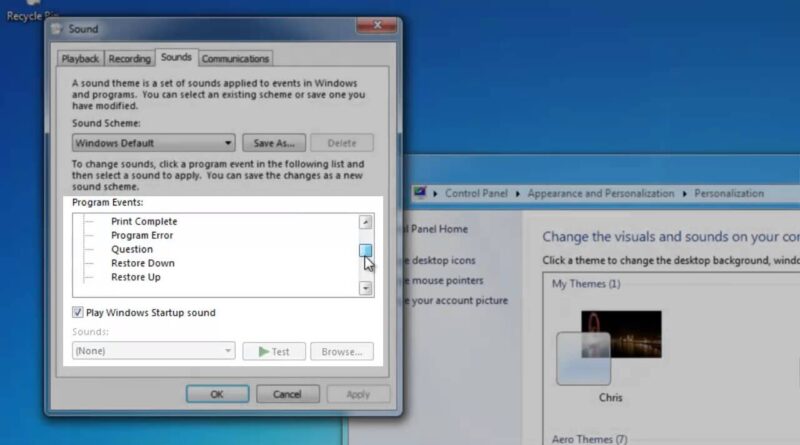Image resolution: width=800 pixels, height=445 pixels.
Task: Click the Program Events scroll up arrow
Action: [x=365, y=222]
